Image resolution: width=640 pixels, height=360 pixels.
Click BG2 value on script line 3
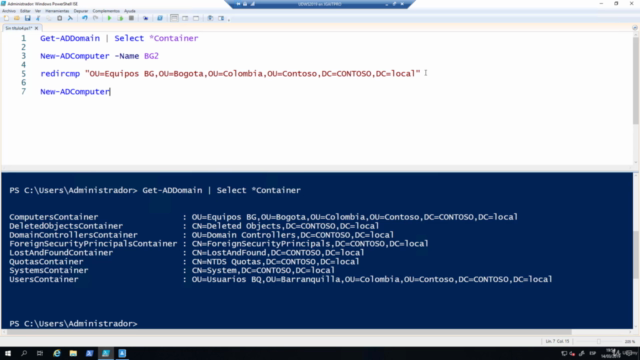tap(151, 56)
